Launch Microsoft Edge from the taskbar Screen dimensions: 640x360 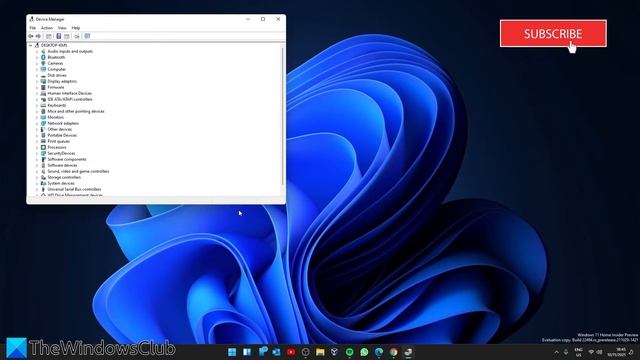tap(379, 352)
